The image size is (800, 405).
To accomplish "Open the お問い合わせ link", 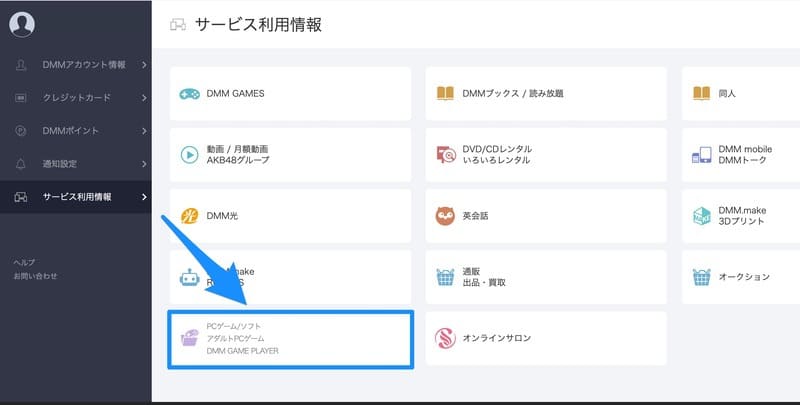I will (35, 275).
